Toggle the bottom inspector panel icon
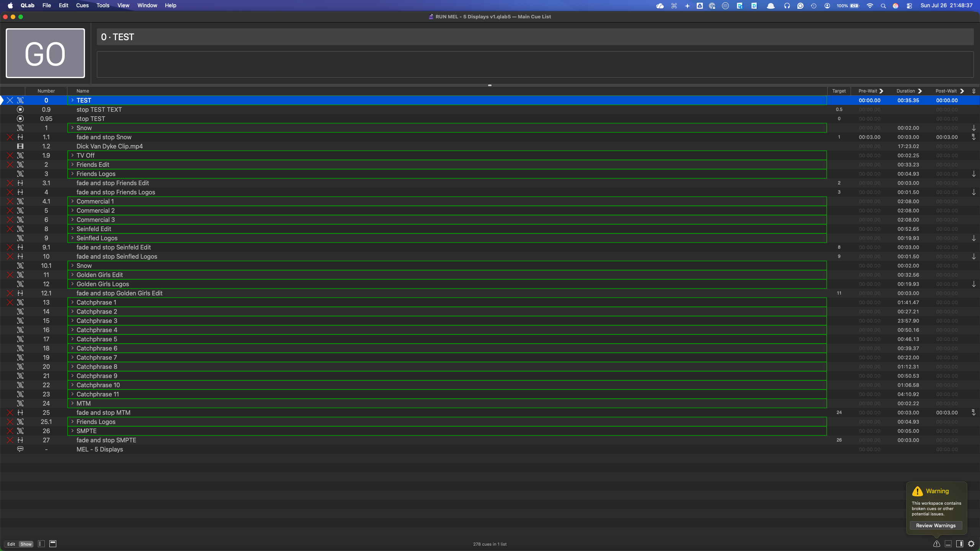980x551 pixels. coord(948,544)
